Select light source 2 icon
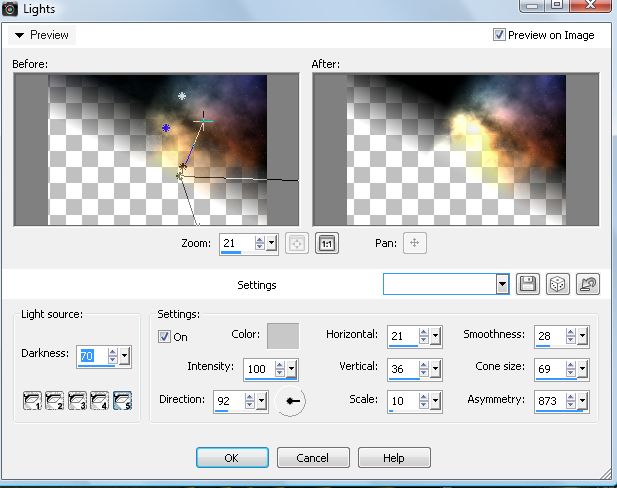 point(55,402)
